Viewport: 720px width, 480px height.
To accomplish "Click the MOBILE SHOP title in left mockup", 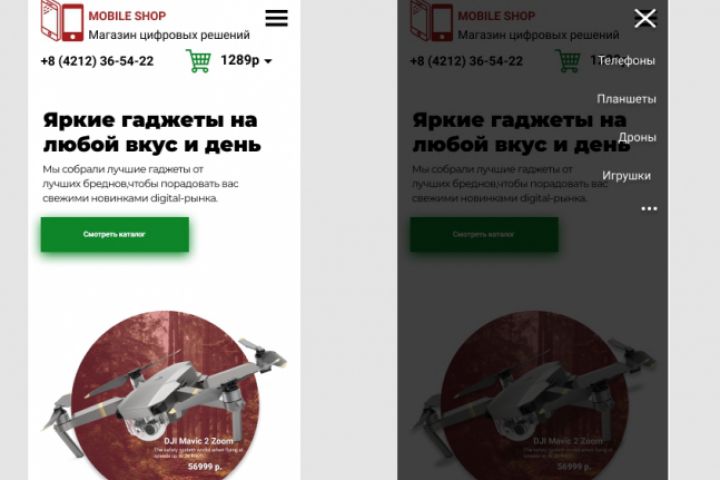I will [x=127, y=16].
